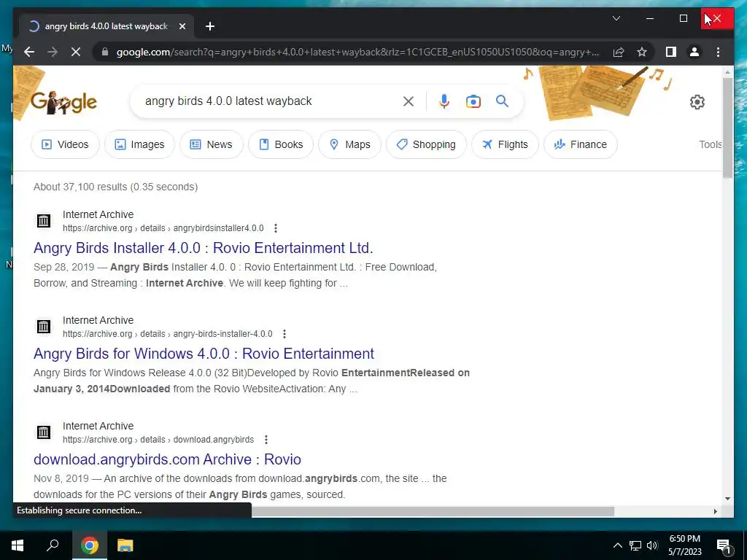
Task: Filter results by Images
Action: click(139, 144)
